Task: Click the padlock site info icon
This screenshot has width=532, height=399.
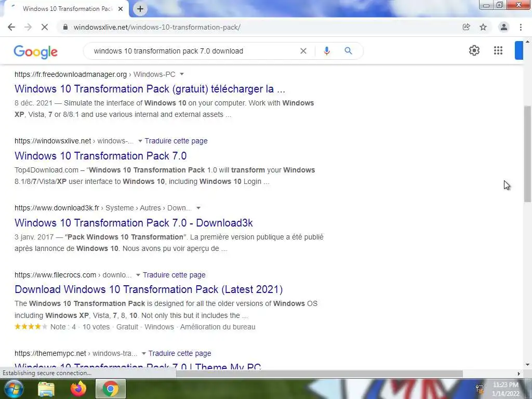Action: pos(65,27)
